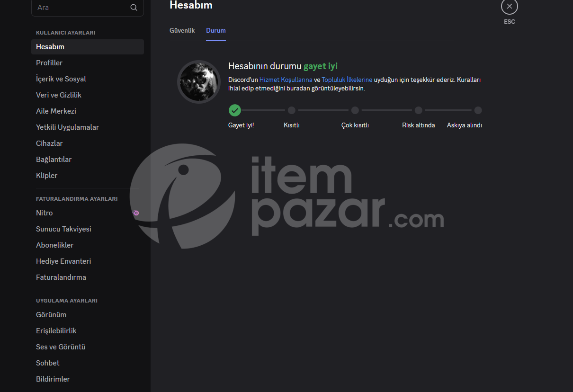Open Klipler settings

[88, 176]
